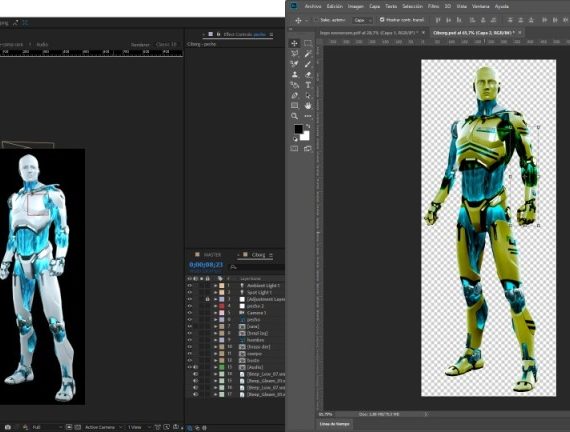The height and width of the screenshot is (432, 570).
Task: Unlock the Adjustment Layer lock switch
Action: pyautogui.click(x=207, y=299)
